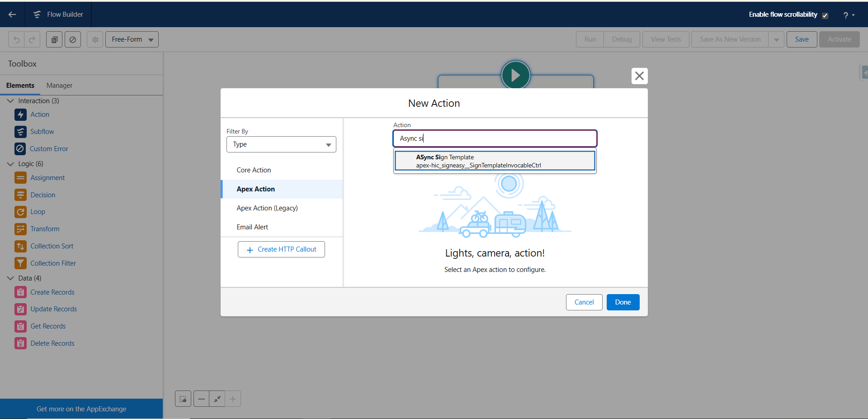Open the Free-Form layout dropdown

pyautogui.click(x=132, y=39)
